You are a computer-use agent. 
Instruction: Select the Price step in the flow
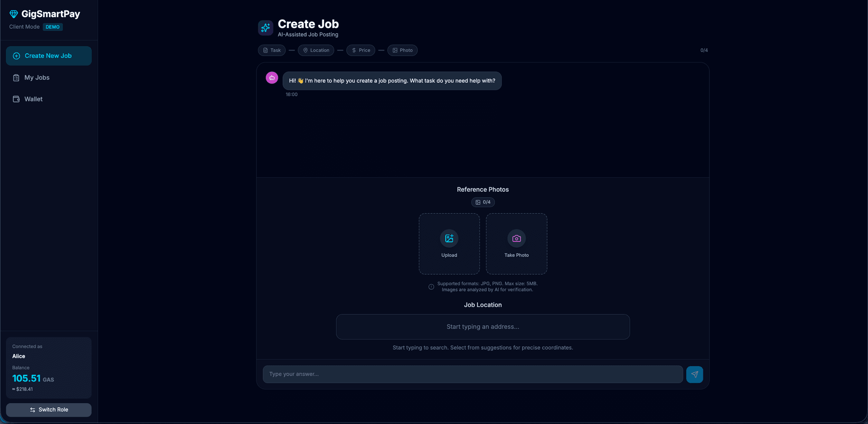[360, 50]
